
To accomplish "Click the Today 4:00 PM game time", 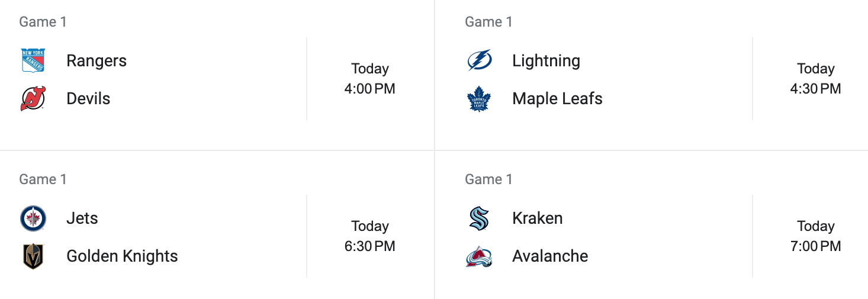I will tap(369, 79).
